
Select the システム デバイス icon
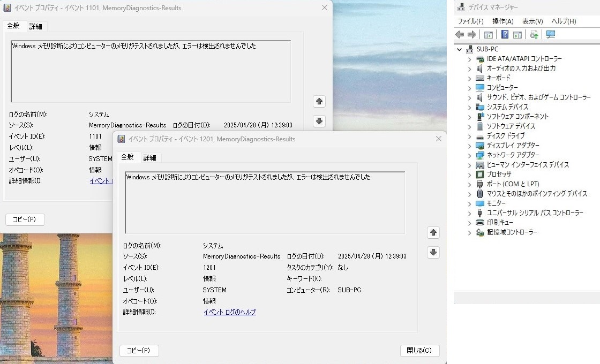480,107
